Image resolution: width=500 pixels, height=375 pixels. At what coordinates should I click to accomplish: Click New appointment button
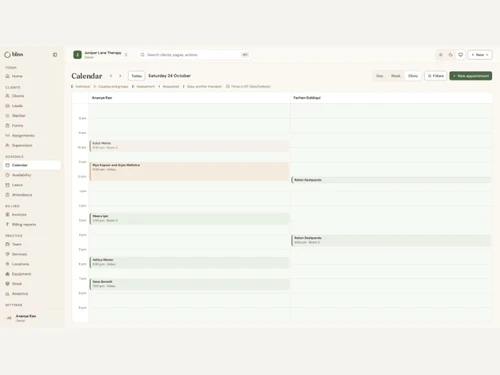click(471, 76)
